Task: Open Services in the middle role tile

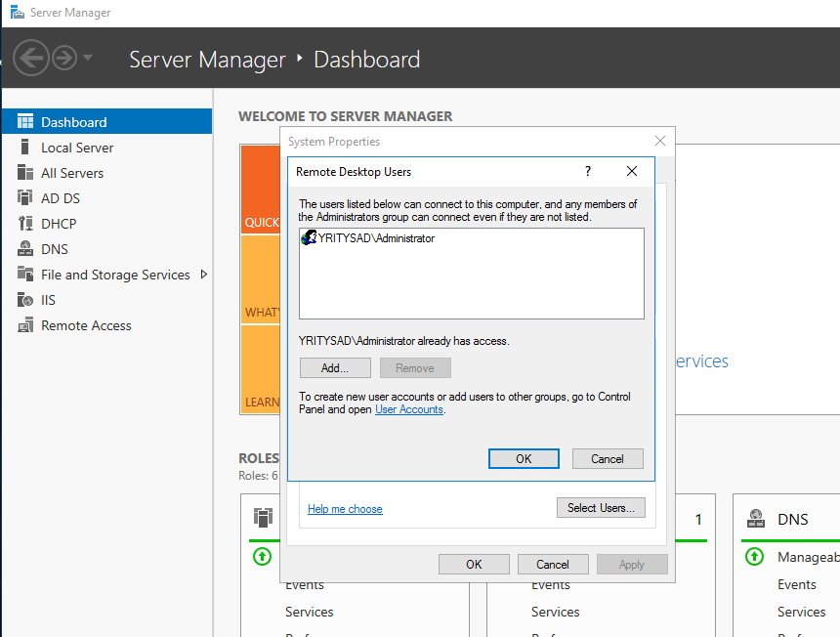Action: coord(556,612)
